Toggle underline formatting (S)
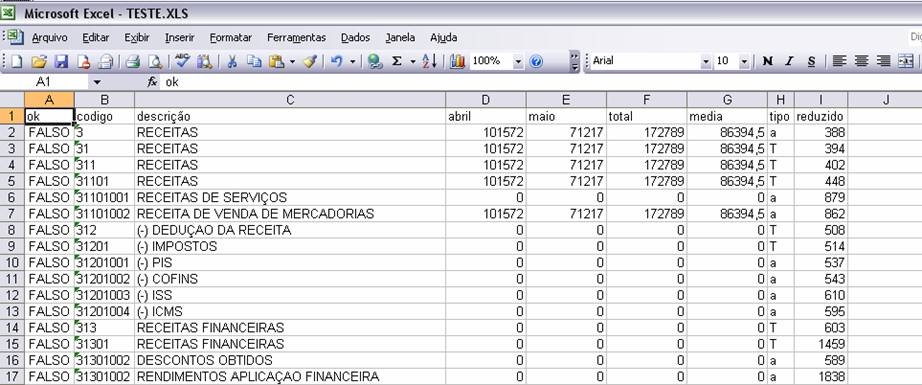 (x=811, y=61)
